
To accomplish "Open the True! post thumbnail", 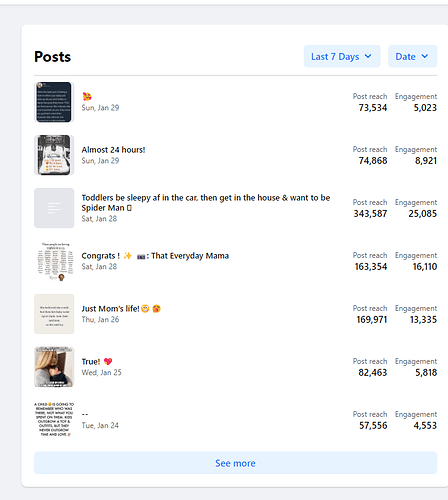I will point(54,367).
